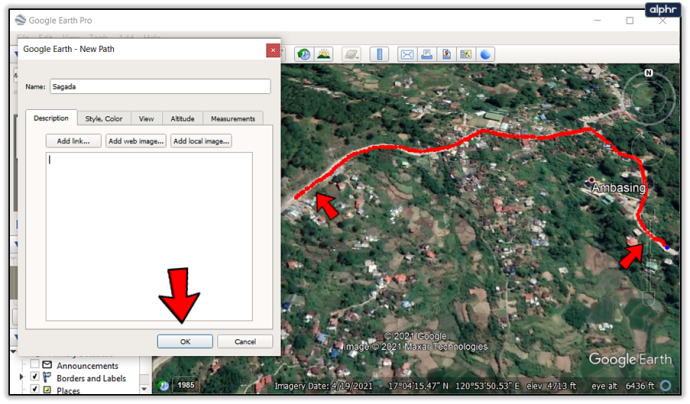Click the view in Google Maps icon
Image resolution: width=690 pixels, height=404 pixels.
click(x=464, y=54)
